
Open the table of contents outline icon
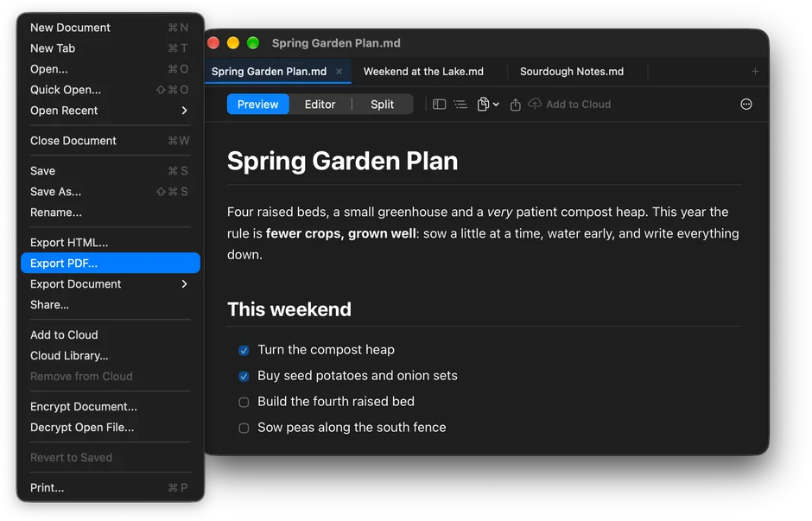point(460,104)
